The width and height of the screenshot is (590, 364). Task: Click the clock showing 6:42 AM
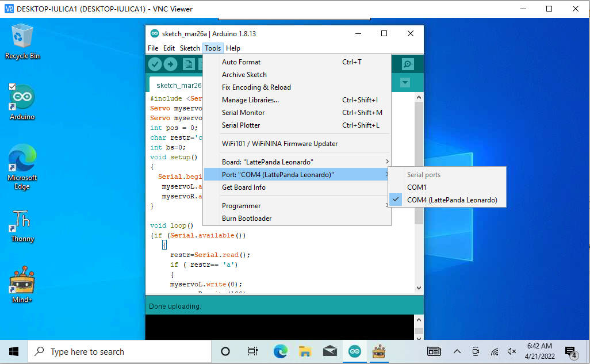[539, 351]
